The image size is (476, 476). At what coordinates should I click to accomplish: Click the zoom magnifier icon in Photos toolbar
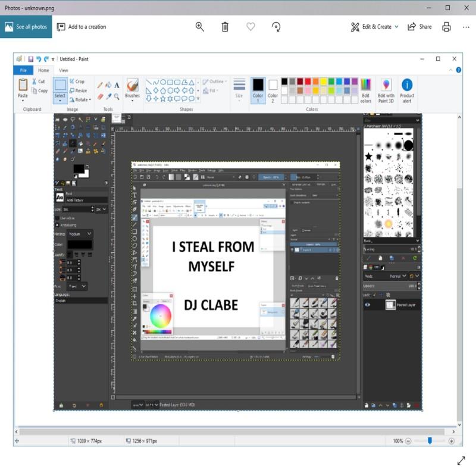tap(200, 27)
